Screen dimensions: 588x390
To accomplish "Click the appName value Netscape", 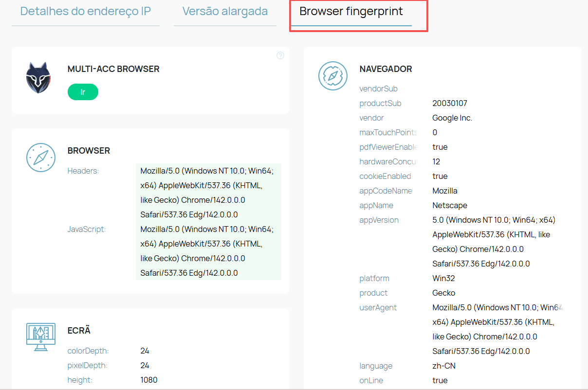I will pos(450,205).
